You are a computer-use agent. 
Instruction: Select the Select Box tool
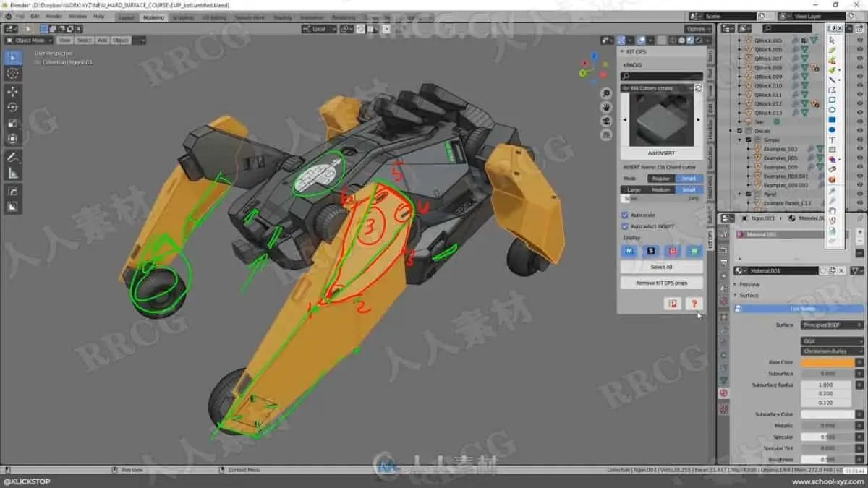tap(13, 58)
